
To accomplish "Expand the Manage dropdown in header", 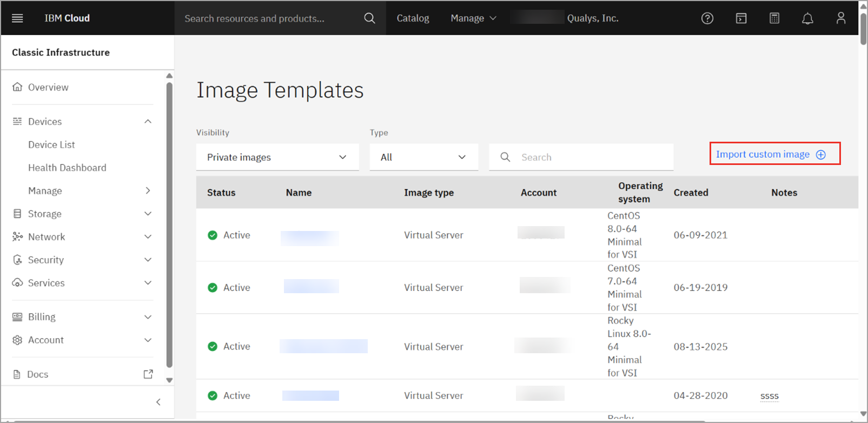I will [x=473, y=18].
